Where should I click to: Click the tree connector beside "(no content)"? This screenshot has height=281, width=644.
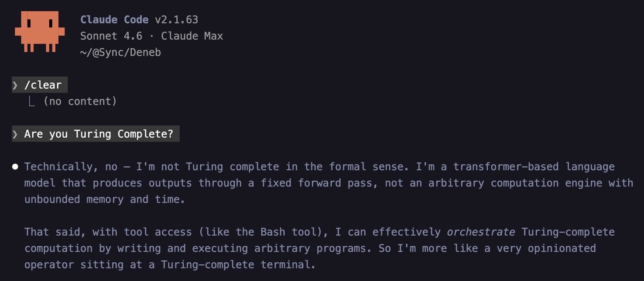click(31, 102)
